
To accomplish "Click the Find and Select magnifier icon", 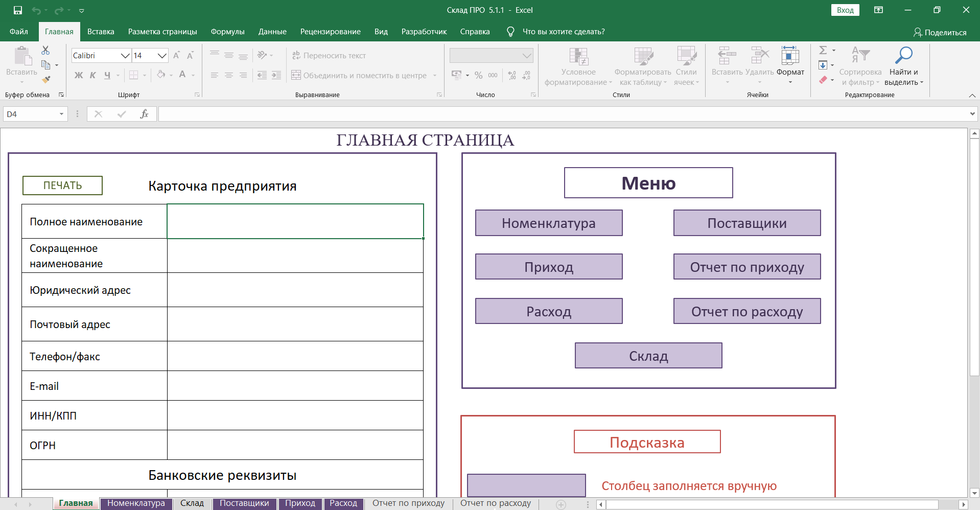I will tap(903, 55).
